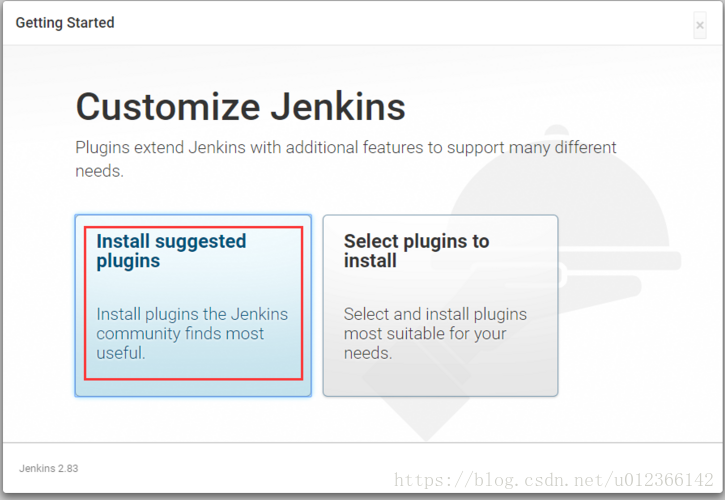Choose the Select plugins to install option

[x=440, y=305]
